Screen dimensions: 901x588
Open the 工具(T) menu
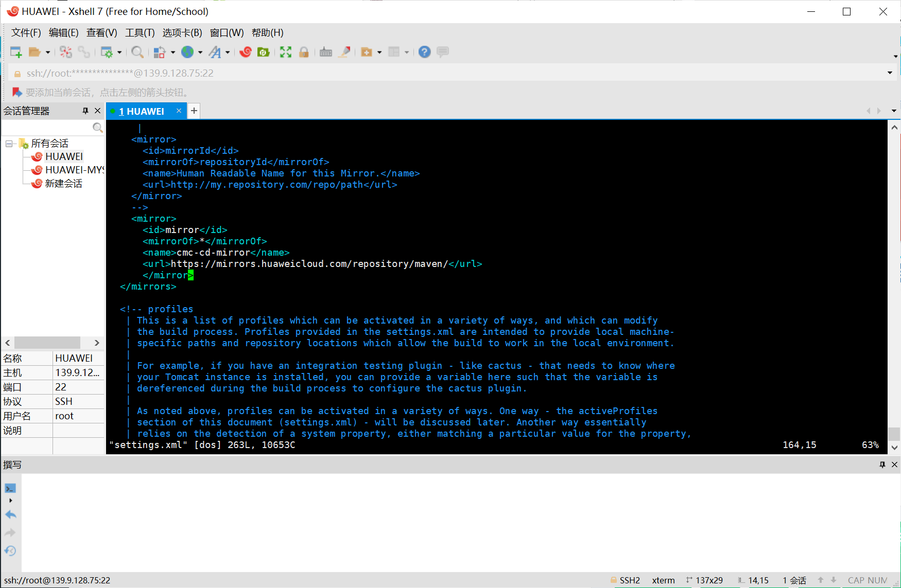point(140,33)
